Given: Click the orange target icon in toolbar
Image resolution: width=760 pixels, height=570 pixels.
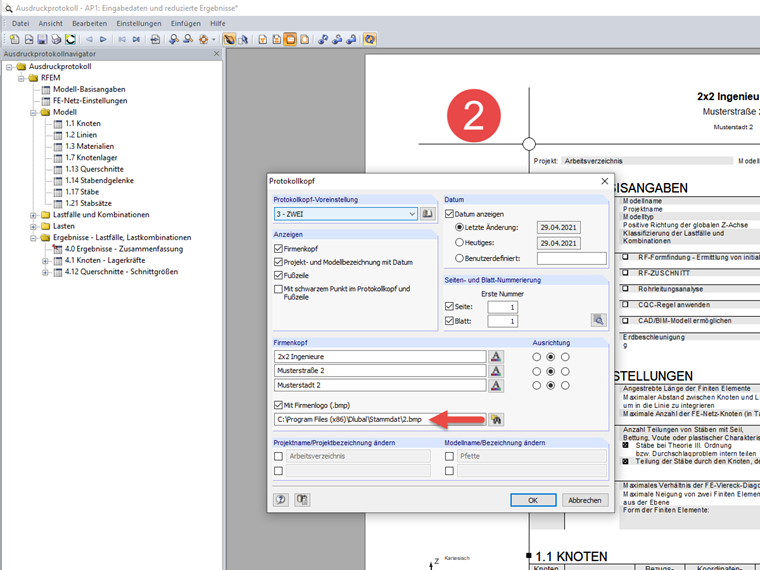Looking at the screenshot, I should 204,39.
